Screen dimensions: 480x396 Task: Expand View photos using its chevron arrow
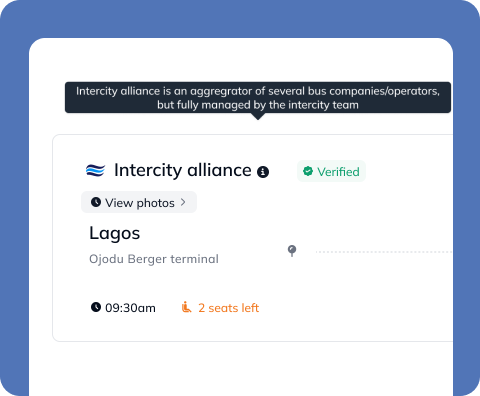click(x=183, y=202)
